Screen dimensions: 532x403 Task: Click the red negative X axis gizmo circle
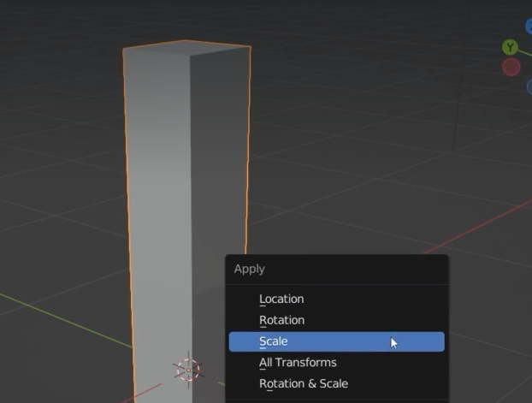[x=511, y=67]
